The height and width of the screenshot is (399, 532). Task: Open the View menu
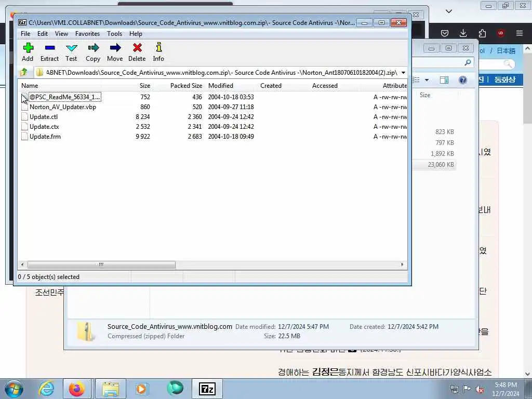point(61,34)
